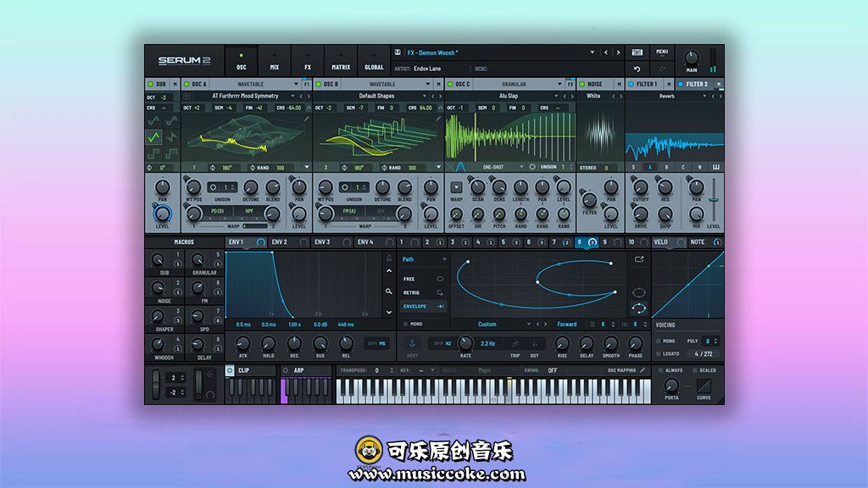Select OSC C bell window icon
The image size is (868, 488).
[x=460, y=167]
